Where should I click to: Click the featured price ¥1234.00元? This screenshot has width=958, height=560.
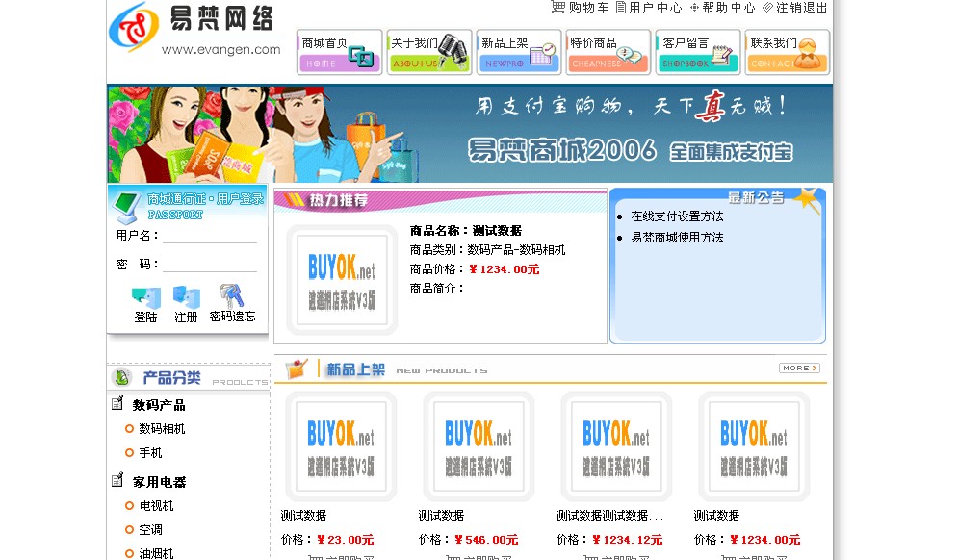tap(505, 269)
